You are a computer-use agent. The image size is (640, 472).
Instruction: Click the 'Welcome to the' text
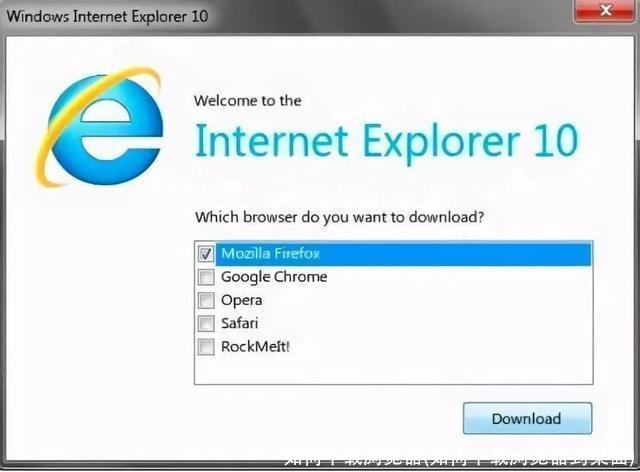tap(248, 100)
